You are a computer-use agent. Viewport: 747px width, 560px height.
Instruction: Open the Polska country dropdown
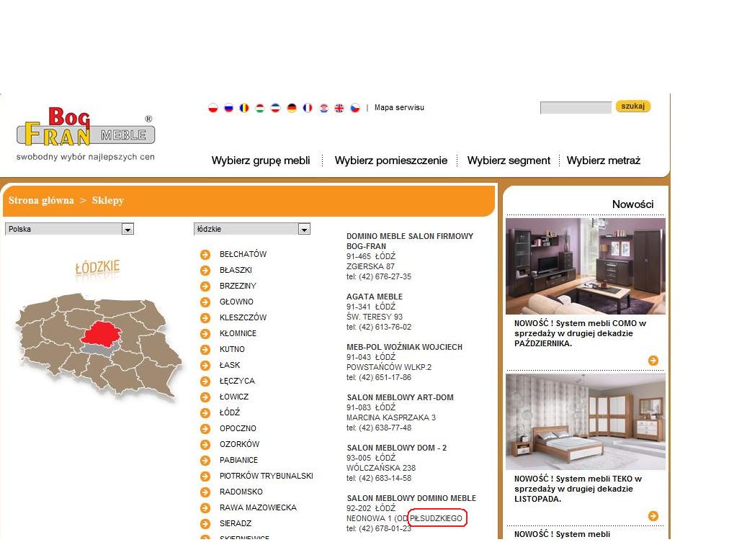coord(69,230)
